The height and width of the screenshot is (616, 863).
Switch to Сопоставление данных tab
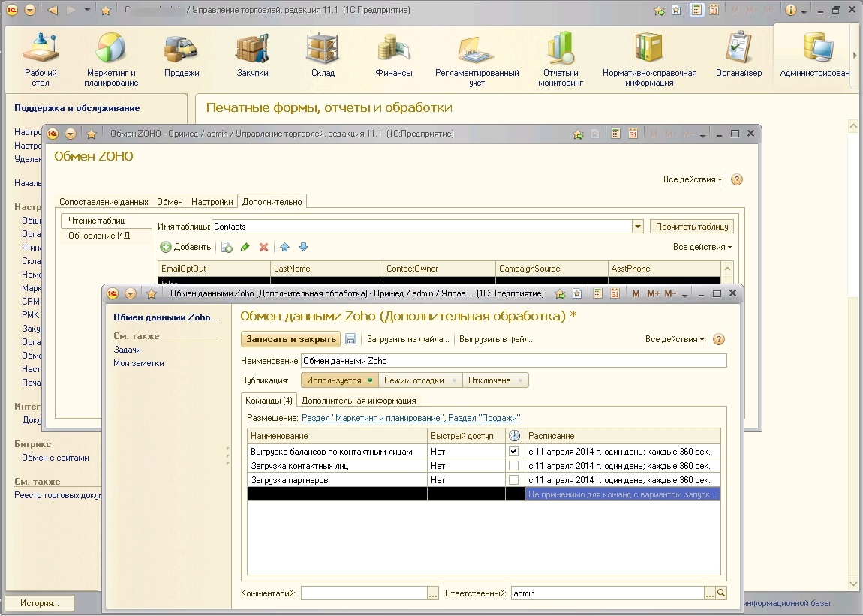click(104, 202)
